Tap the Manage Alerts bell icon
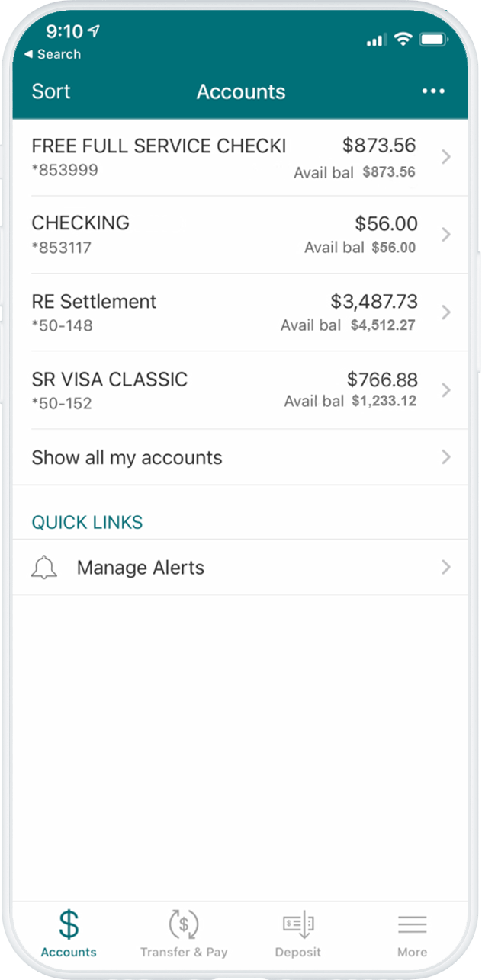Image resolution: width=482 pixels, height=980 pixels. pyautogui.click(x=44, y=568)
